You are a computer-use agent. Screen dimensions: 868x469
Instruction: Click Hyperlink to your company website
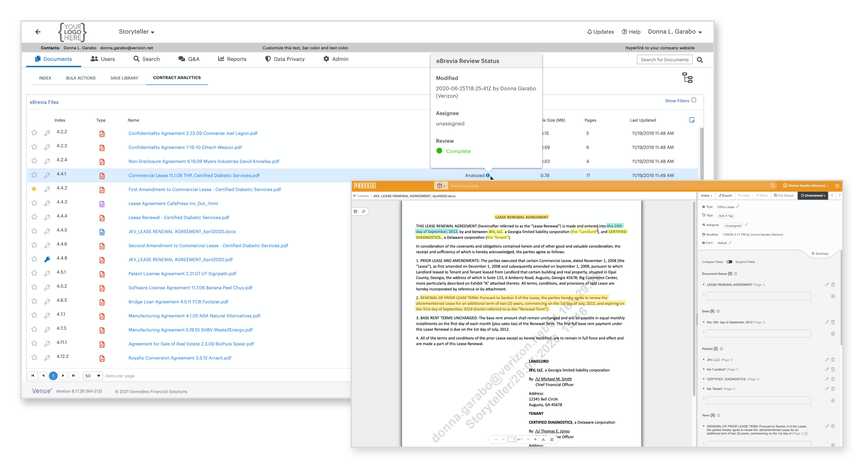659,48
